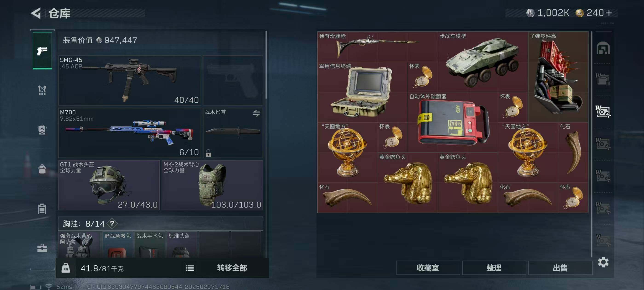This screenshot has width=644, height=290.
Task: Select the main warehouse home icon
Action: tap(603, 48)
